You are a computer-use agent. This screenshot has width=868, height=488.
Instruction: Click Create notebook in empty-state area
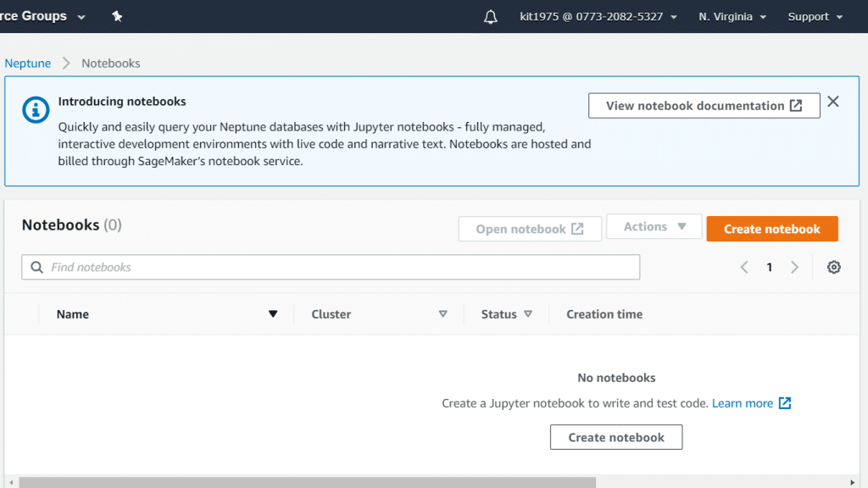click(616, 437)
